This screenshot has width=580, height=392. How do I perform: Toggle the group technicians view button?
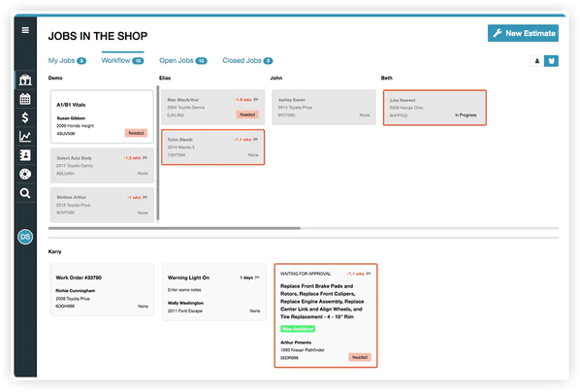[x=551, y=61]
